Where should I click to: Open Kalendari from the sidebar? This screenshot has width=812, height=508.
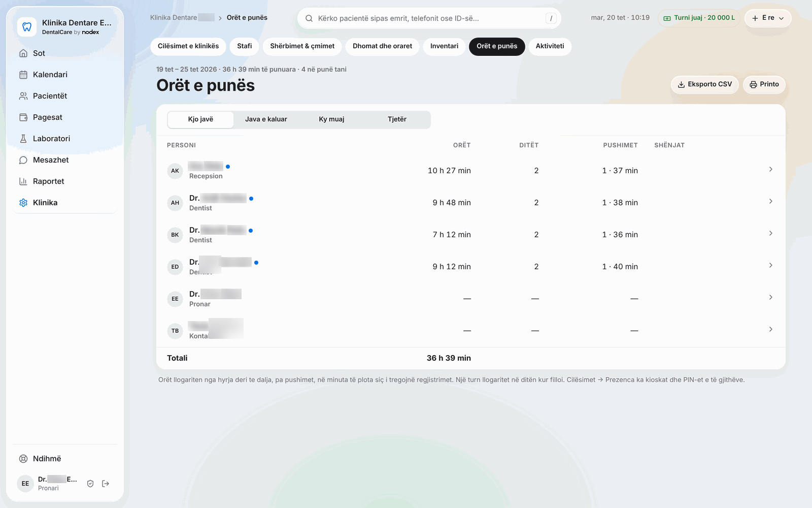point(65,75)
